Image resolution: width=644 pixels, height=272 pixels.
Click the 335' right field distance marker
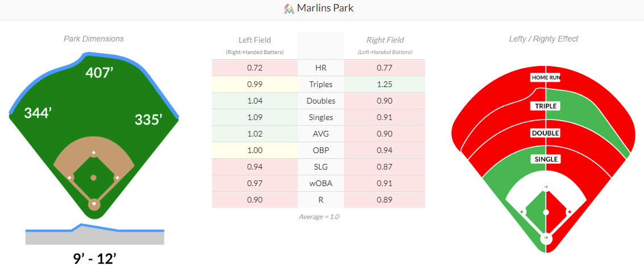click(x=148, y=119)
